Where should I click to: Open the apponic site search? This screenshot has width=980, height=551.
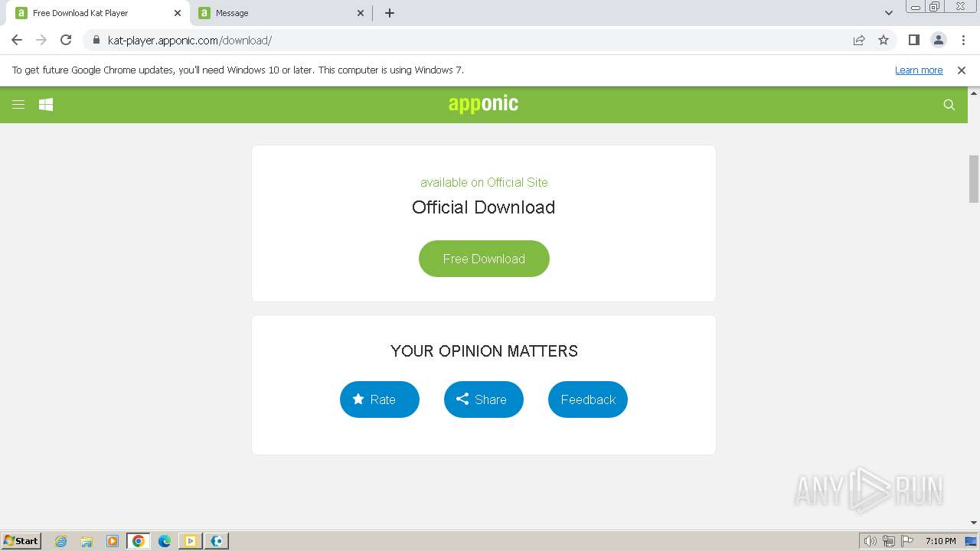click(x=949, y=105)
